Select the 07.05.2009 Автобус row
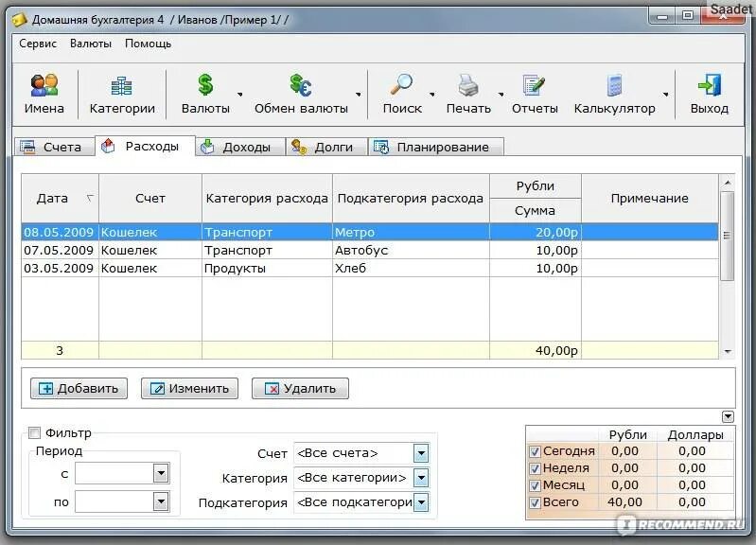The height and width of the screenshot is (545, 756). 370,251
